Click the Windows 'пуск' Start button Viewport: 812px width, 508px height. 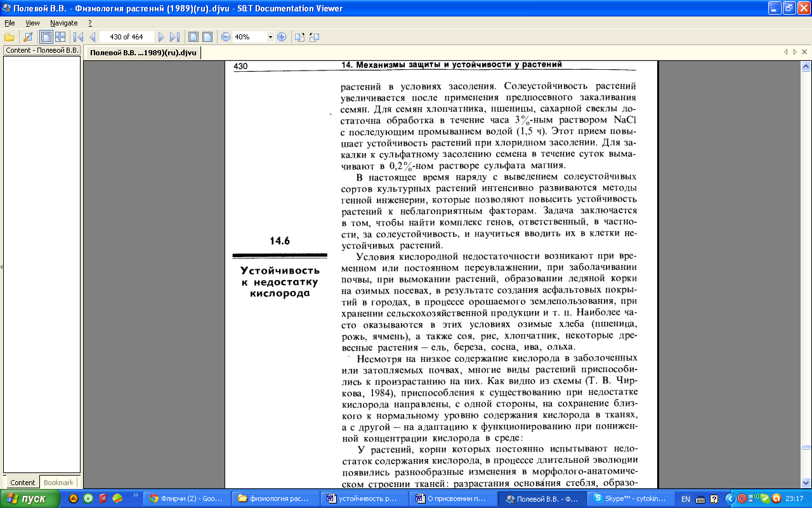(30, 498)
